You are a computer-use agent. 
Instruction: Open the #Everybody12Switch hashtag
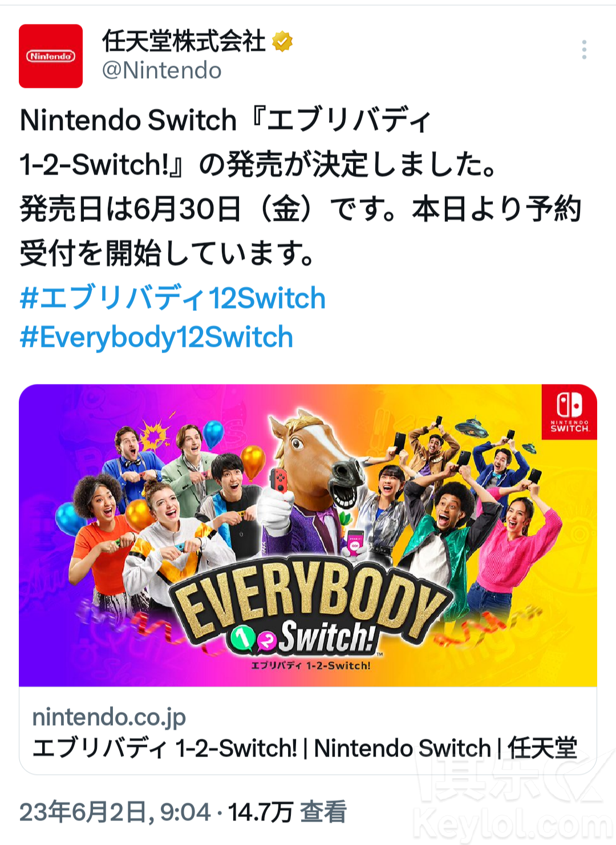coord(156,337)
